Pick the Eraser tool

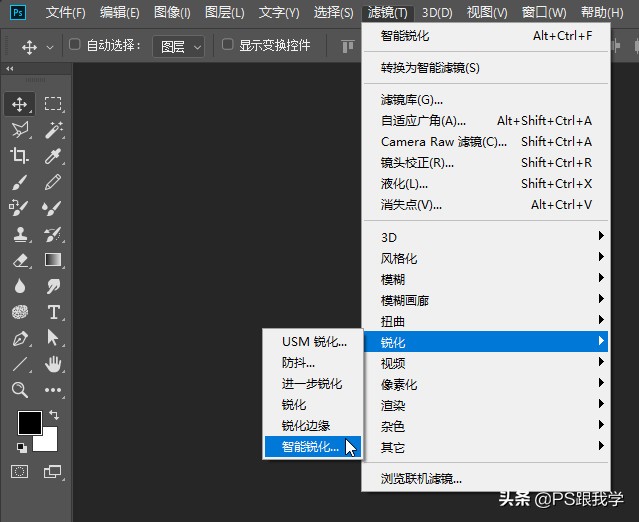20,260
